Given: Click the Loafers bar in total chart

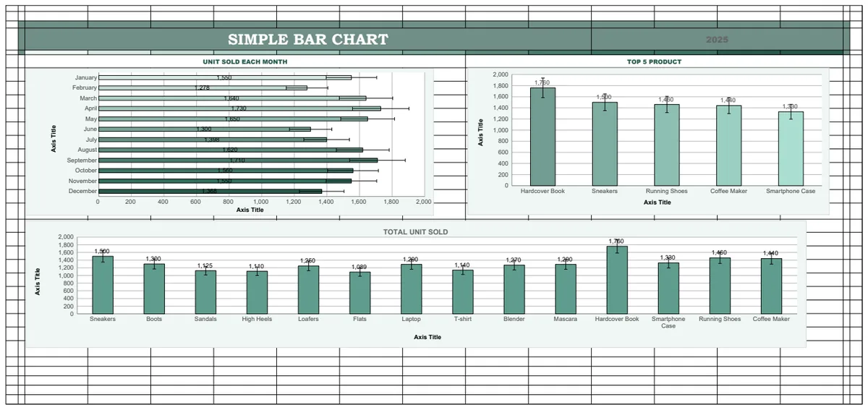Looking at the screenshot, I should point(309,290).
